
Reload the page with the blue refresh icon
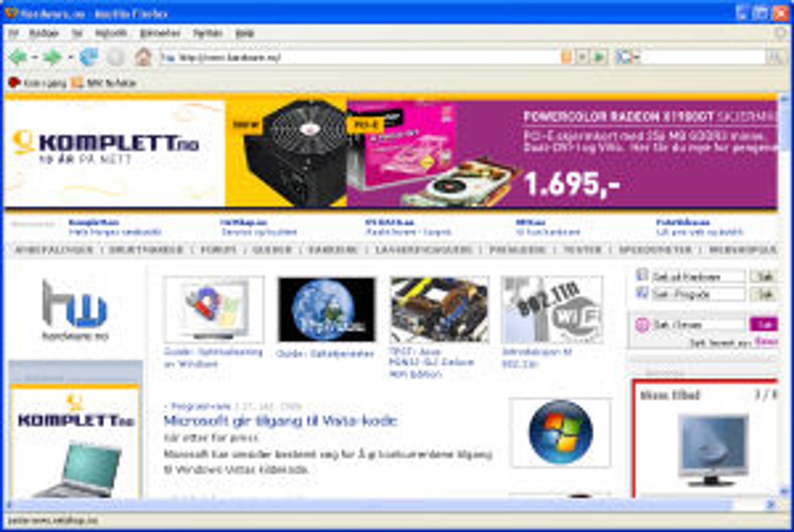[x=89, y=58]
